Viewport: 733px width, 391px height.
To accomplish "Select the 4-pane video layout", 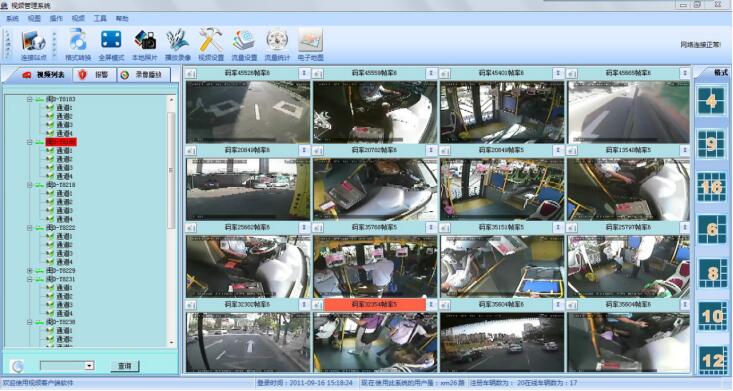I will coord(711,101).
